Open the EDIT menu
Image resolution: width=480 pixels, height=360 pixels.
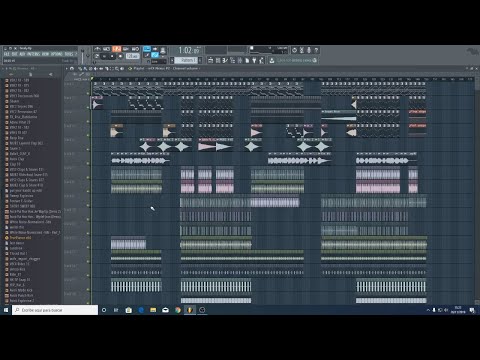pos(14,54)
